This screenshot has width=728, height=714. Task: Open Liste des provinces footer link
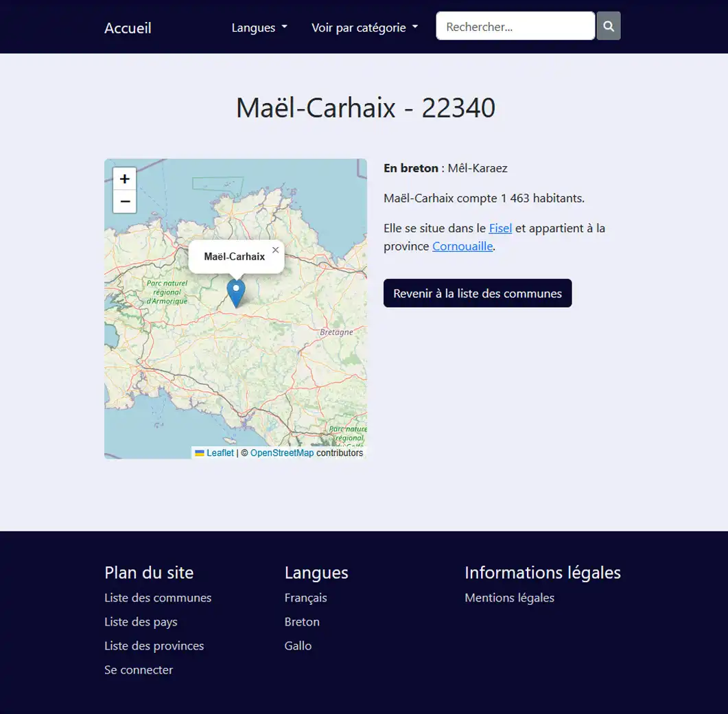(154, 646)
